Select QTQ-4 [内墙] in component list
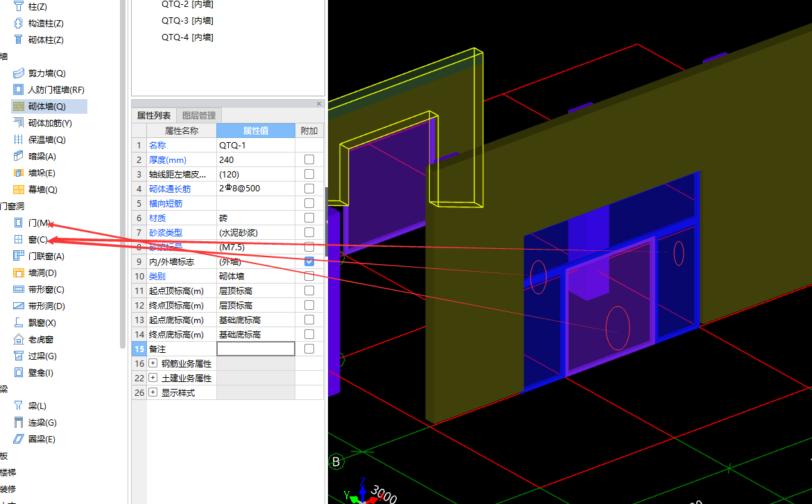The image size is (812, 504). [187, 37]
